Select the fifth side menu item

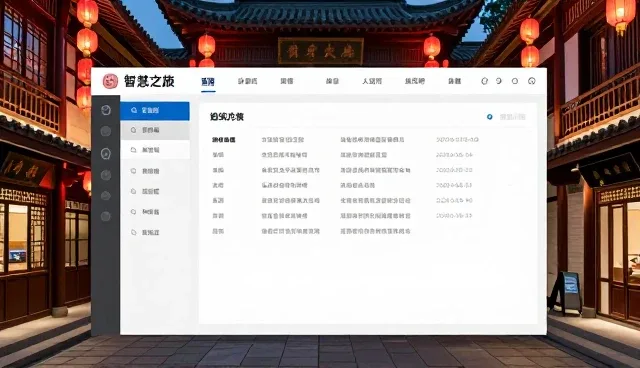(x=155, y=191)
